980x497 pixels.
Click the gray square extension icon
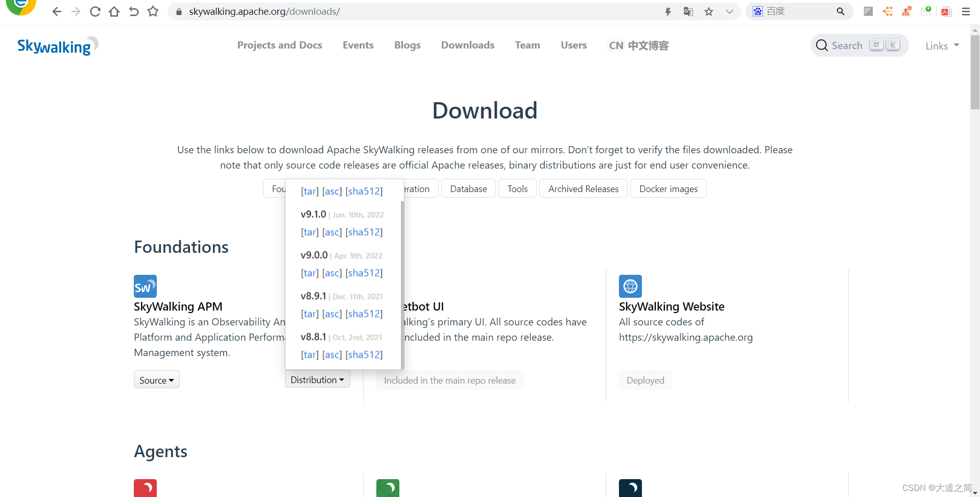pos(868,11)
